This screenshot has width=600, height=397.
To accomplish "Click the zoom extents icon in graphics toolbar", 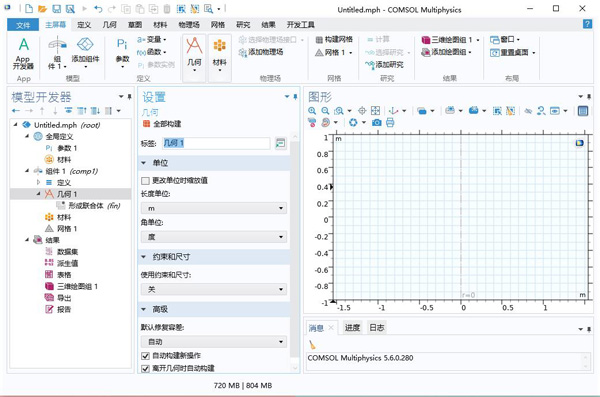I will point(375,111).
